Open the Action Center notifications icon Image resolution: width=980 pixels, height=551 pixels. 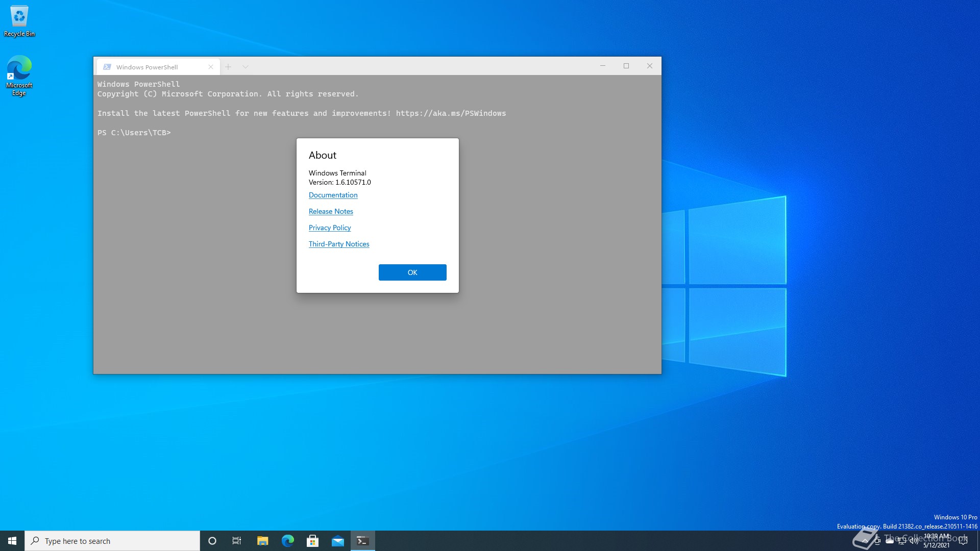point(963,541)
